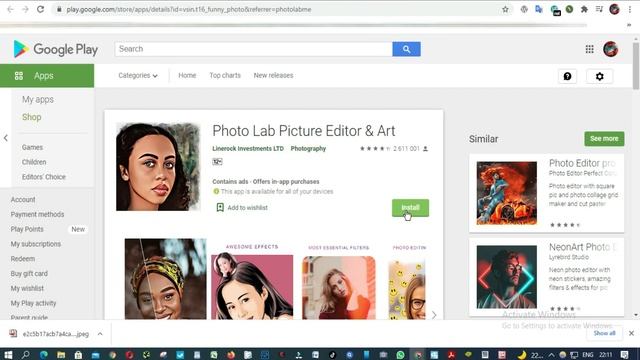
Task: Open the Photo Editor similar app card
Action: coord(546,193)
